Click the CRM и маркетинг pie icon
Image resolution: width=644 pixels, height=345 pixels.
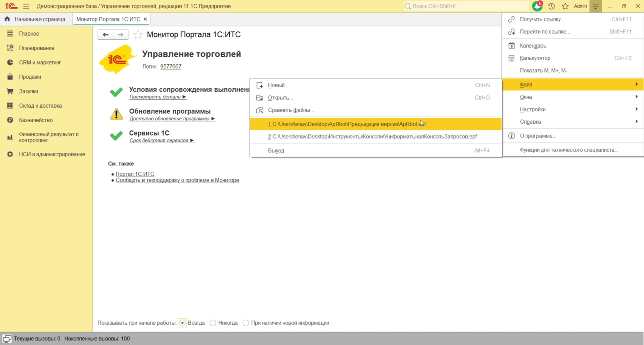(10, 62)
